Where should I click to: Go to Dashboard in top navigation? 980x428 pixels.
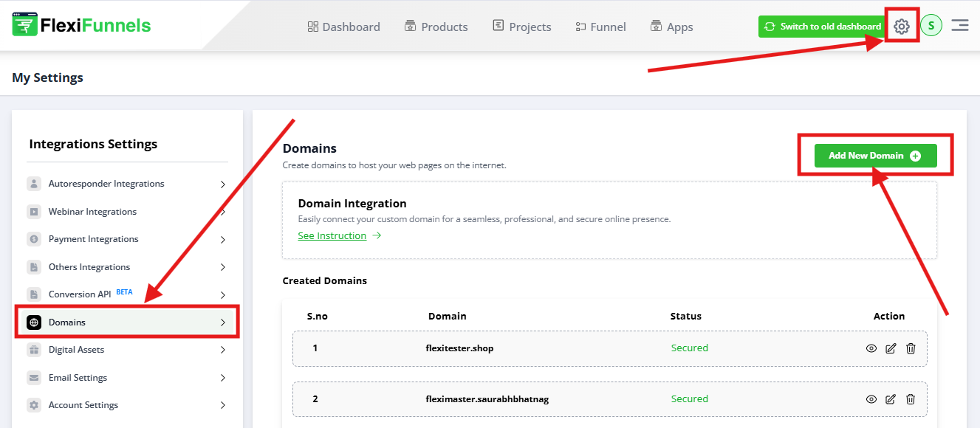point(343,27)
